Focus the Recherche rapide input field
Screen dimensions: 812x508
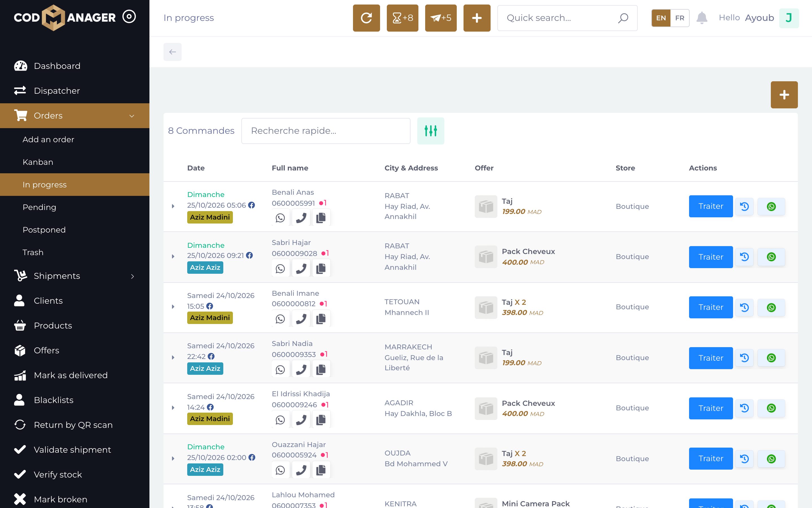(325, 131)
